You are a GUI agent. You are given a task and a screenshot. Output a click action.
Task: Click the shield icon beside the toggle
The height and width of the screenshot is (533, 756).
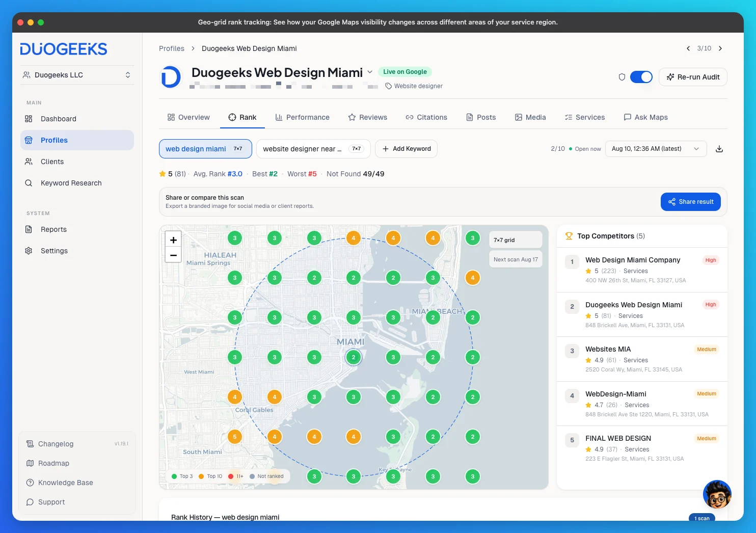tap(622, 77)
